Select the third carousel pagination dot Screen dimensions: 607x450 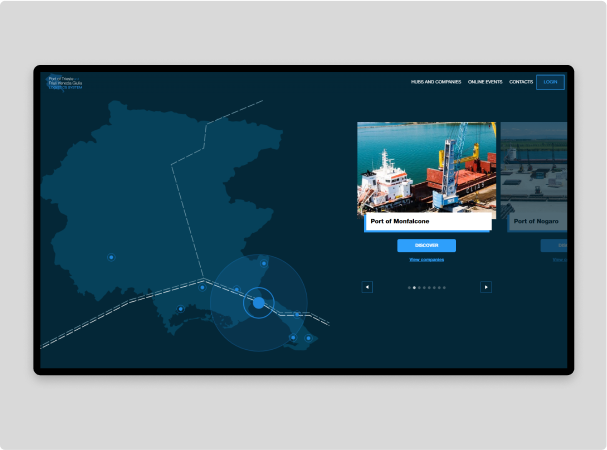coord(421,287)
